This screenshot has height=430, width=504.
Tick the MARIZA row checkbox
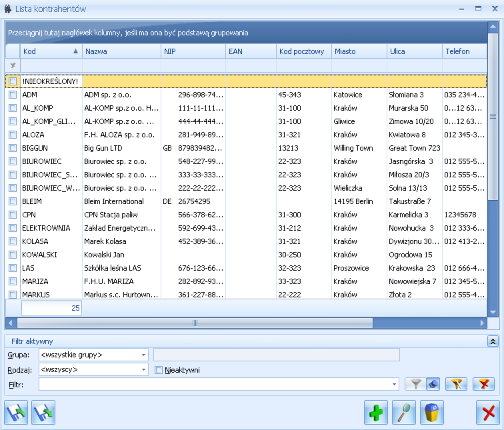[13, 281]
